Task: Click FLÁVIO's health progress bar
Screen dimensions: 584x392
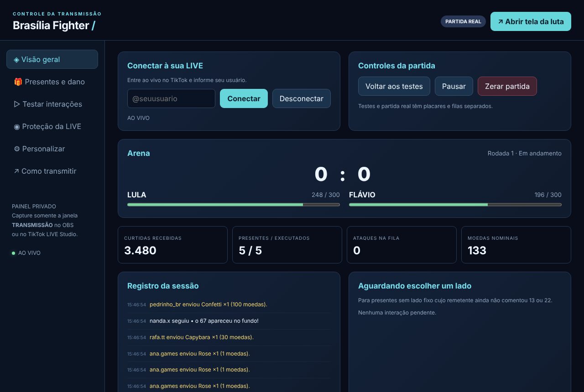Action: pyautogui.click(x=455, y=205)
